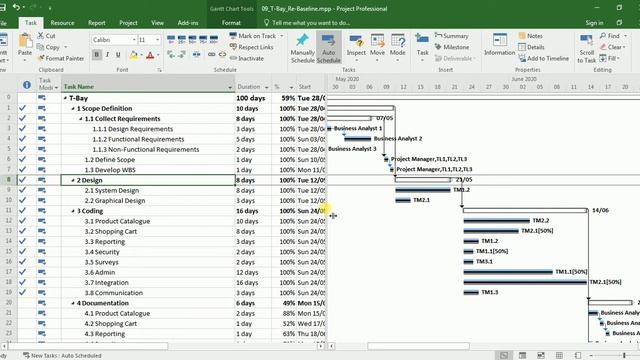The height and width of the screenshot is (360, 640).
Task: Click the background fill color bucket
Action: (x=133, y=55)
